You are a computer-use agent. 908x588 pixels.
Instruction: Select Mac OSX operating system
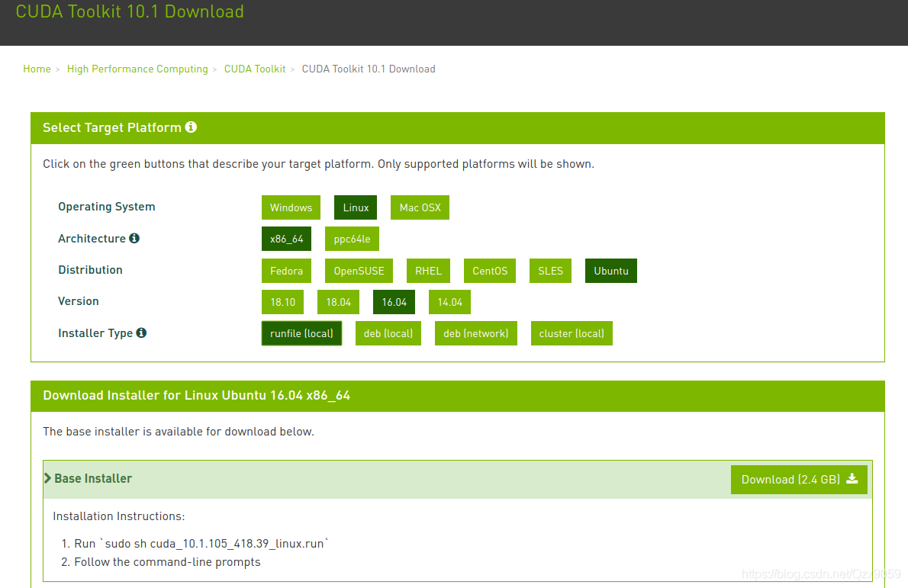pos(420,207)
